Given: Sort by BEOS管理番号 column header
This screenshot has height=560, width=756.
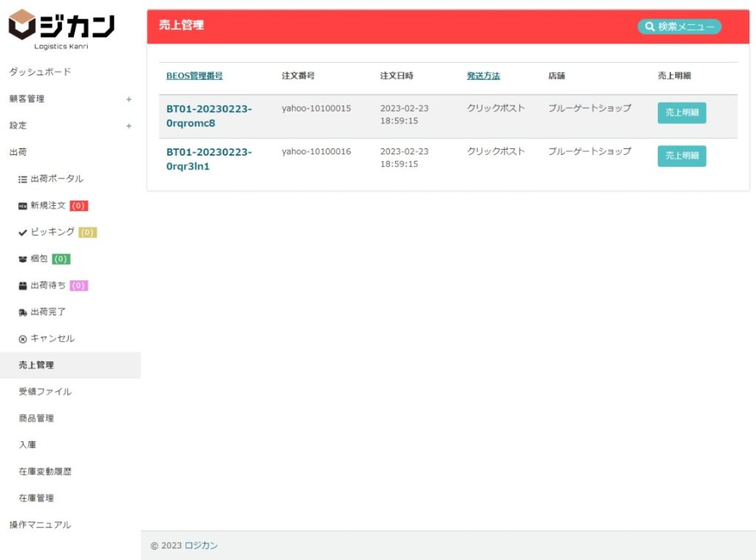Looking at the screenshot, I should [194, 76].
